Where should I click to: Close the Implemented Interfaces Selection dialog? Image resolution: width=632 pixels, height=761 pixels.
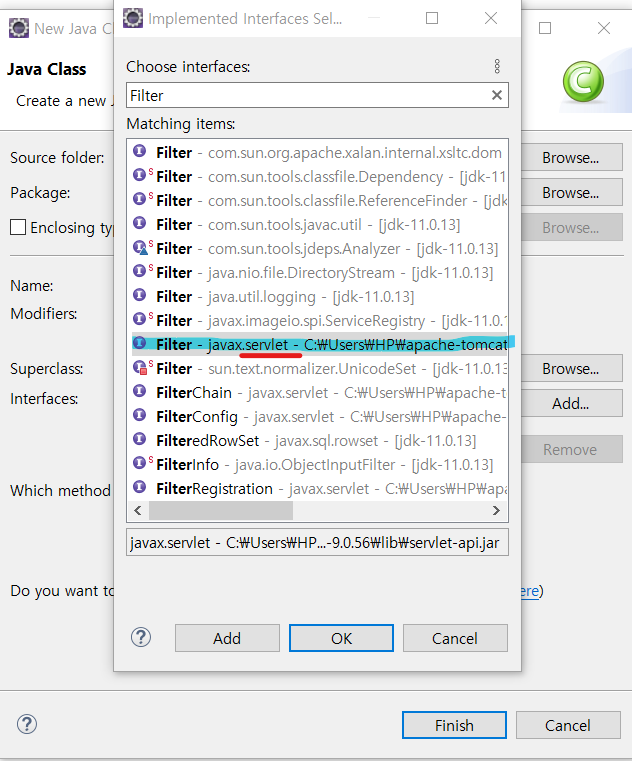[x=491, y=18]
